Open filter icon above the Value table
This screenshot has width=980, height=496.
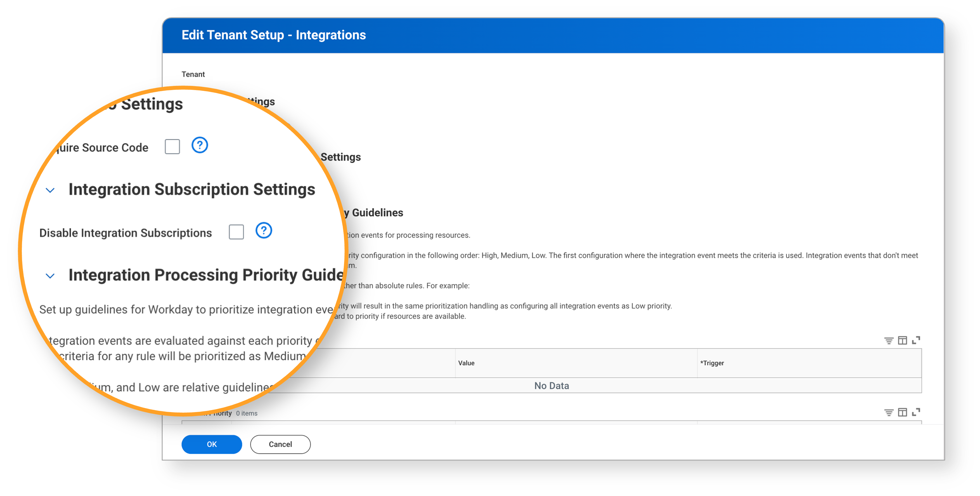[x=889, y=340]
